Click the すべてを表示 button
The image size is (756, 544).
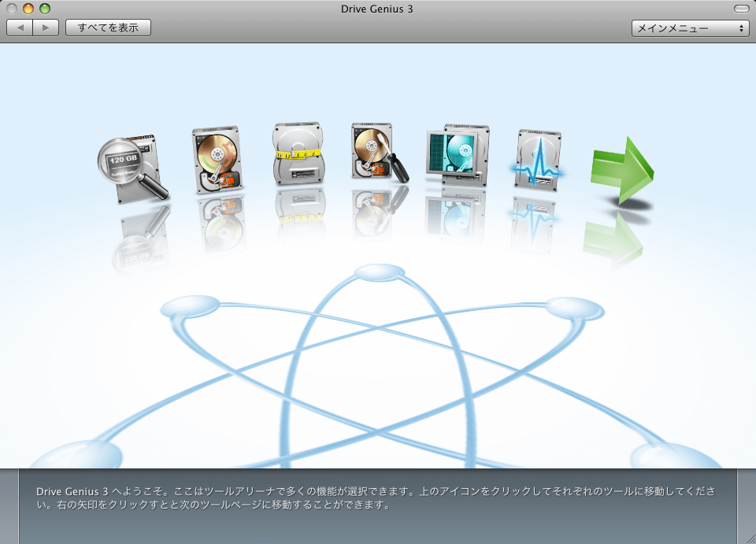click(x=108, y=28)
